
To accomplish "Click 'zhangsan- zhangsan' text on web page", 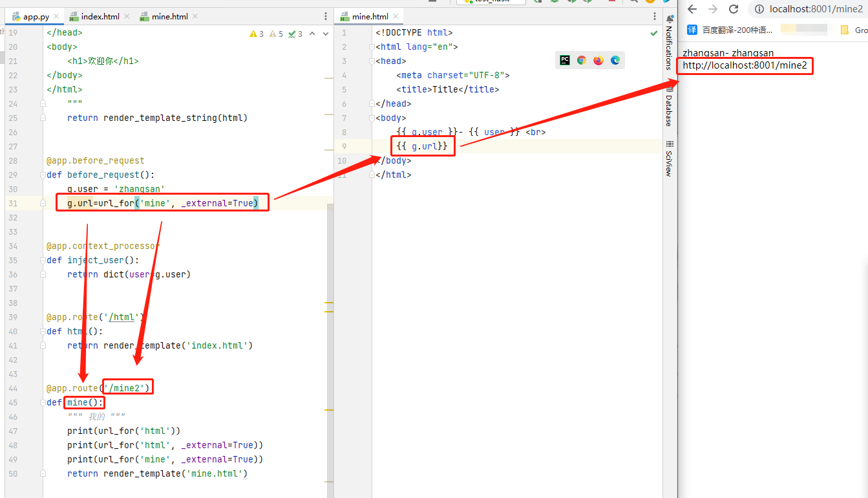I will point(728,53).
